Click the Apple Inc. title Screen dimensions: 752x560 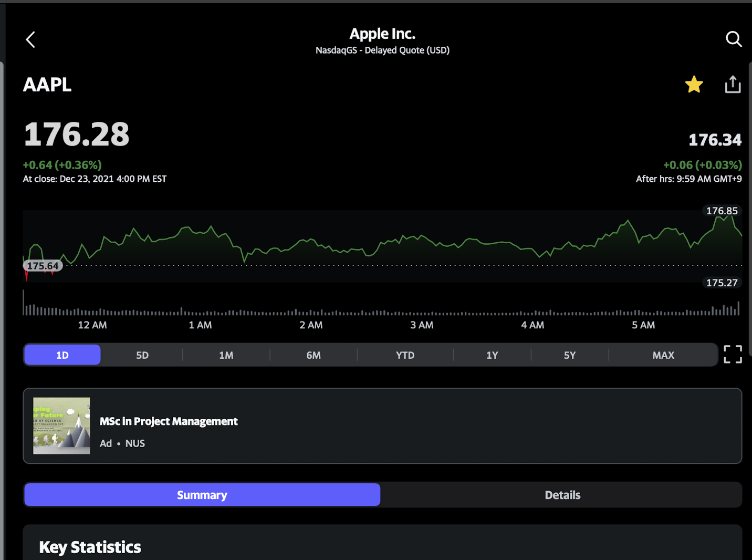click(x=382, y=34)
